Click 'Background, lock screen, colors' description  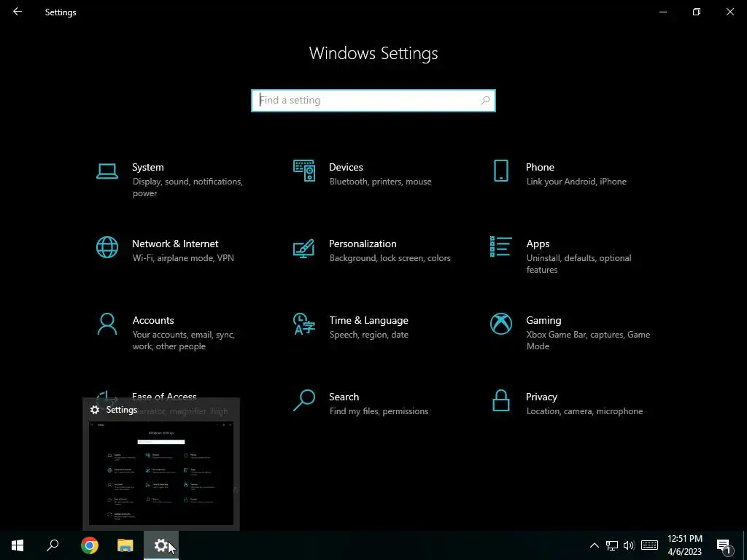pyautogui.click(x=390, y=258)
